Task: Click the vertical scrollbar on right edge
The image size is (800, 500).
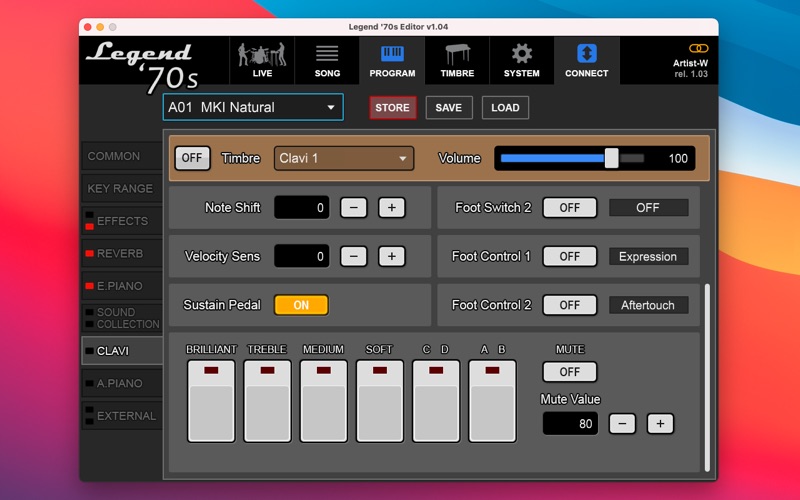Action: [707, 378]
